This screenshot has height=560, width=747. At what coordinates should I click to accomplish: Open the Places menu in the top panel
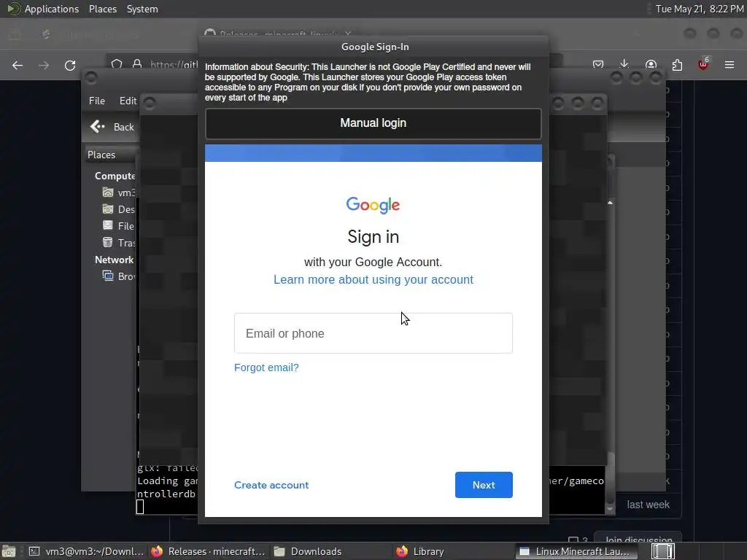(x=102, y=9)
